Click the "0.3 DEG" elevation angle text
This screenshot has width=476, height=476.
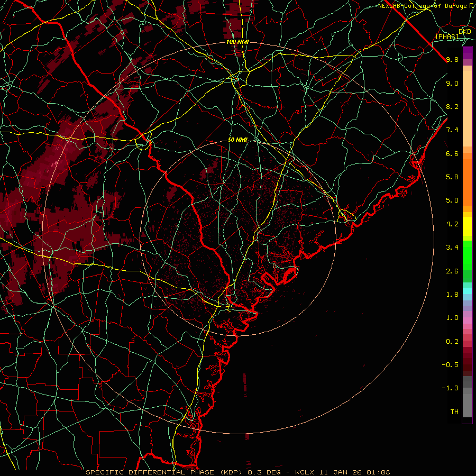point(264,472)
